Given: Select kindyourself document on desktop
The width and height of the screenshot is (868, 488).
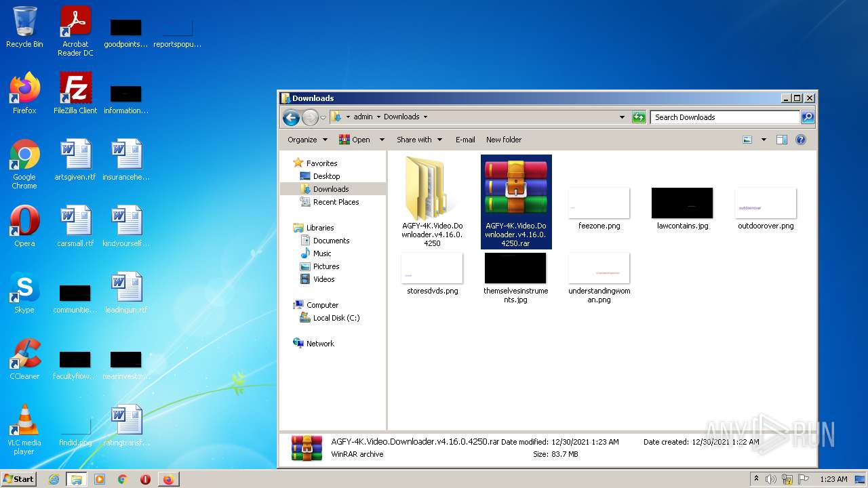Looking at the screenshot, I should coord(126,226).
